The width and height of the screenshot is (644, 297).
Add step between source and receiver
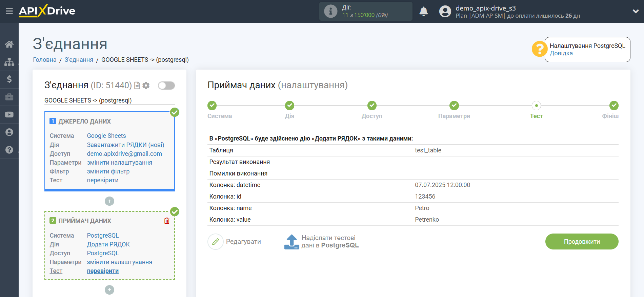coord(109,201)
